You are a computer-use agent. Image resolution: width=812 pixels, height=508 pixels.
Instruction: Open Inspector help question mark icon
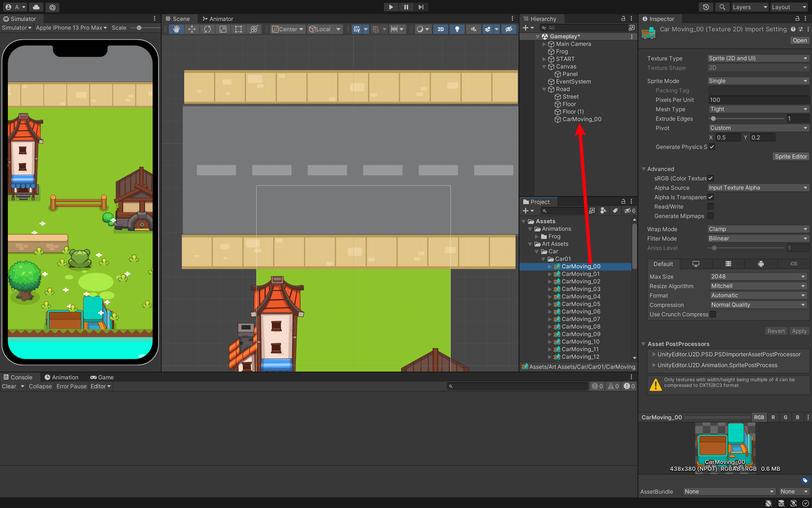(x=793, y=29)
